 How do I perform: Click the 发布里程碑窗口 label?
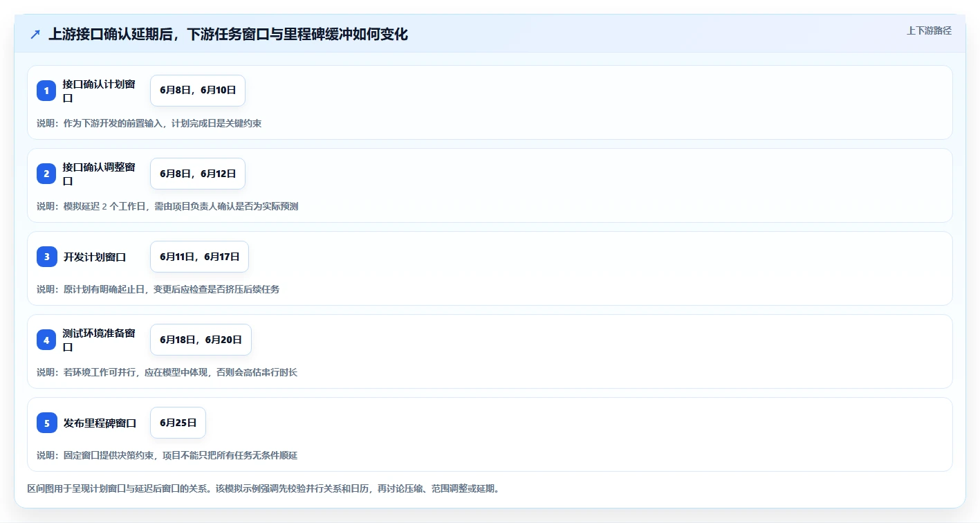click(x=100, y=423)
